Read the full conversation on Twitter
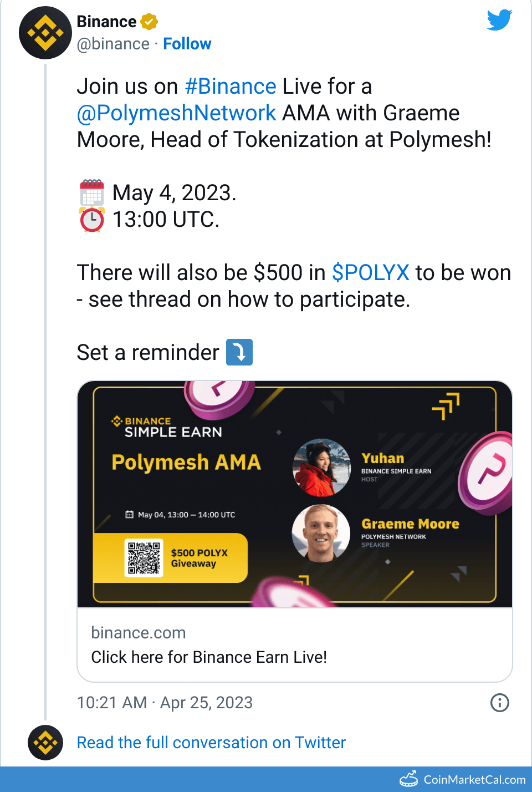 211,743
